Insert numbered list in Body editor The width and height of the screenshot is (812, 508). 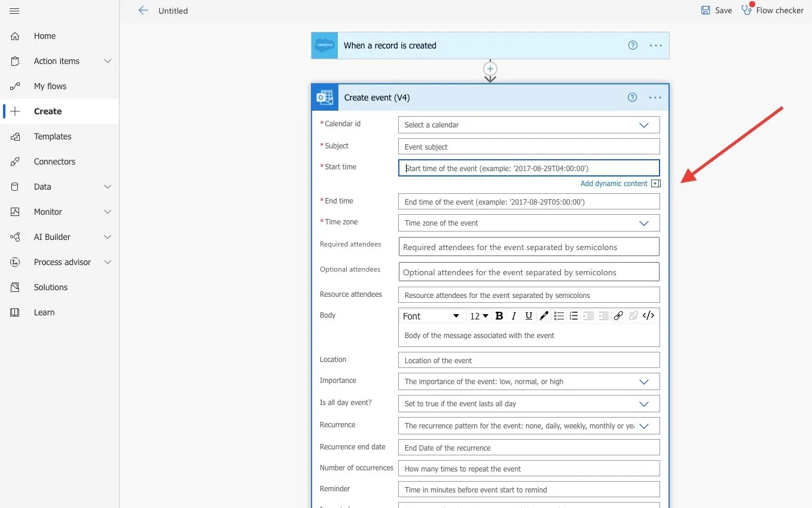[573, 316]
